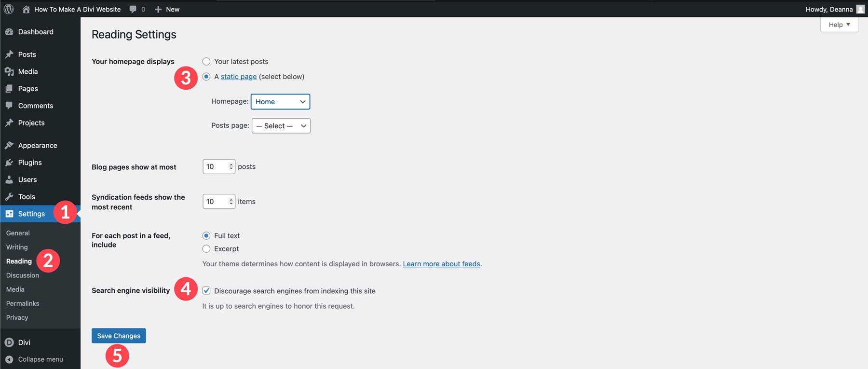Open the Pages menu item
Image resolution: width=868 pixels, height=369 pixels.
[x=41, y=89]
